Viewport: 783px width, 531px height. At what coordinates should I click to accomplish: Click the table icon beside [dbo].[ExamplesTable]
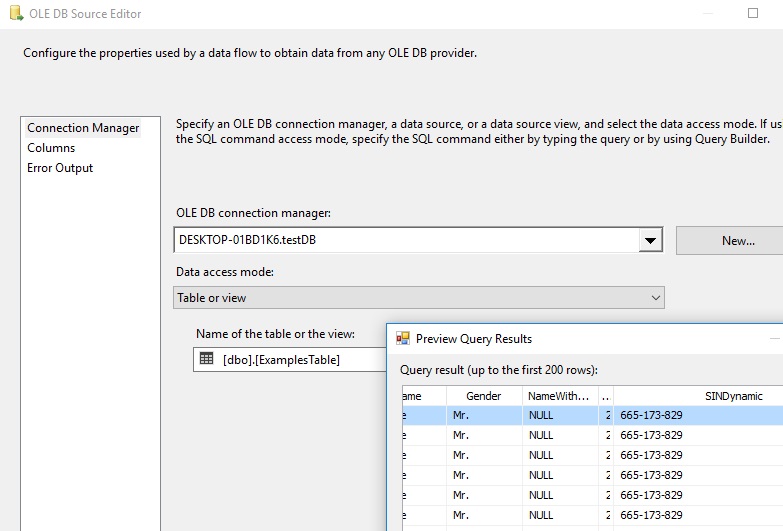[x=206, y=359]
